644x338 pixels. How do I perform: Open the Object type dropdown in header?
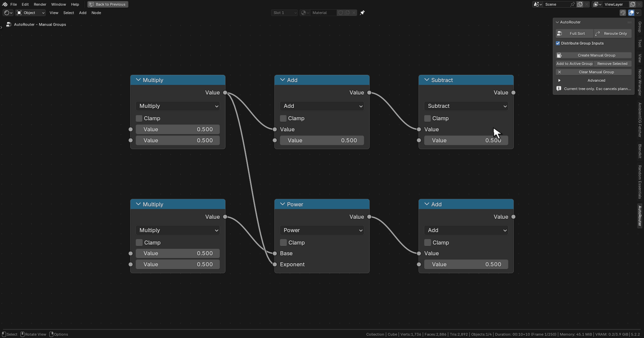pos(31,13)
